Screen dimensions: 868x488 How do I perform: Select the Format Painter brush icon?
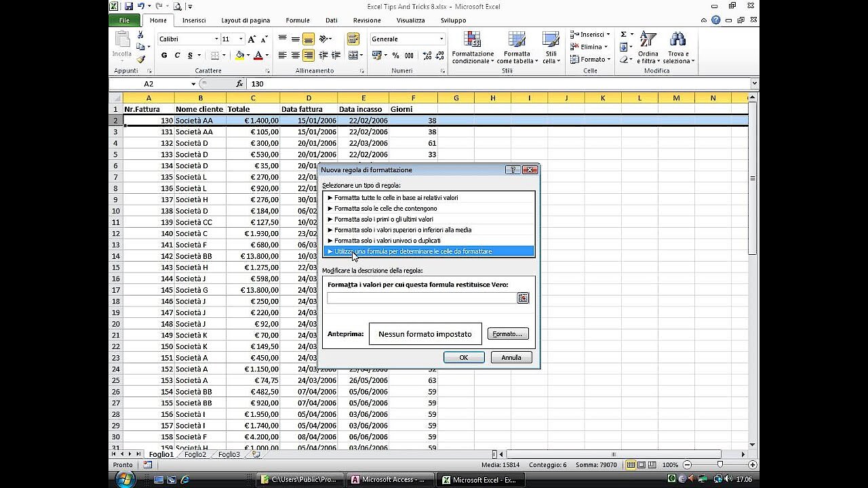[x=140, y=59]
